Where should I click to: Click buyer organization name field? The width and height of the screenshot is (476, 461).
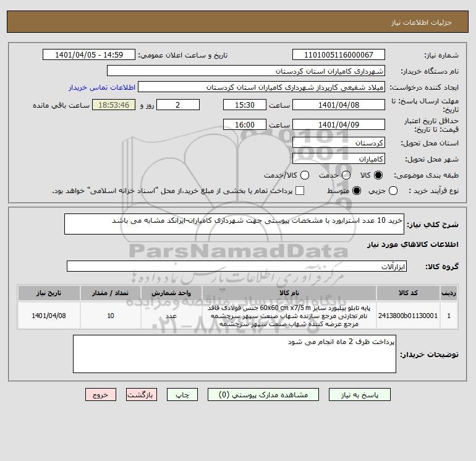pyautogui.click(x=246, y=71)
